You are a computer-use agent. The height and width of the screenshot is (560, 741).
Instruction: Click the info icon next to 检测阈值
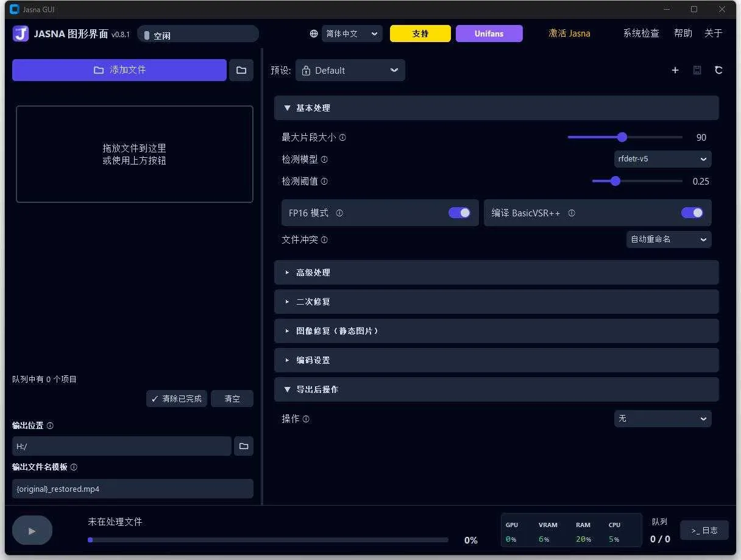[324, 182]
